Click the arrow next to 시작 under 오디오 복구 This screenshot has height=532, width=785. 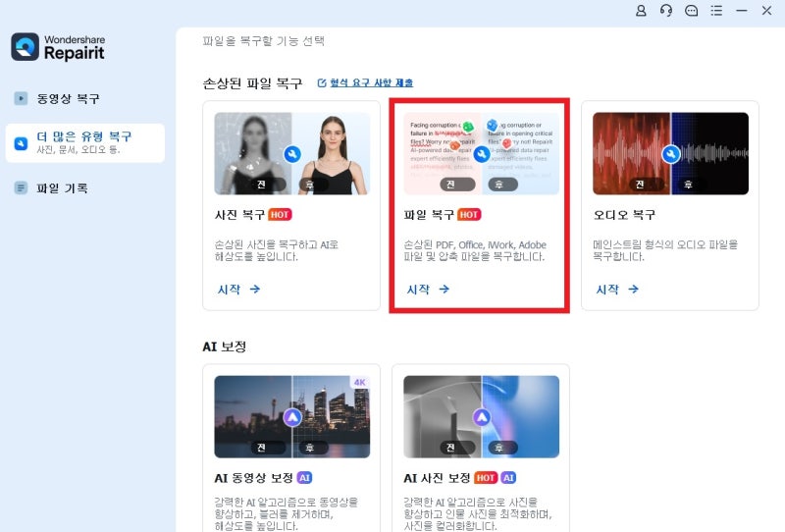pyautogui.click(x=633, y=289)
